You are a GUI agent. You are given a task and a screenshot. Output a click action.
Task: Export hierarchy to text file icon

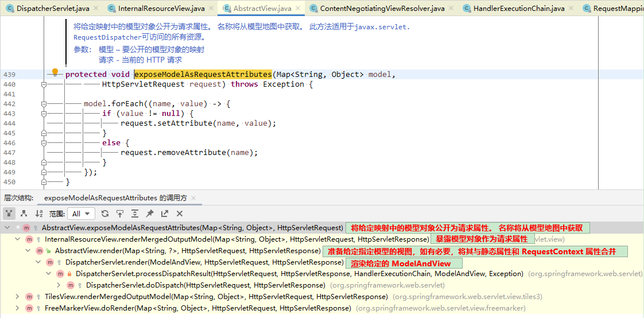[165, 214]
